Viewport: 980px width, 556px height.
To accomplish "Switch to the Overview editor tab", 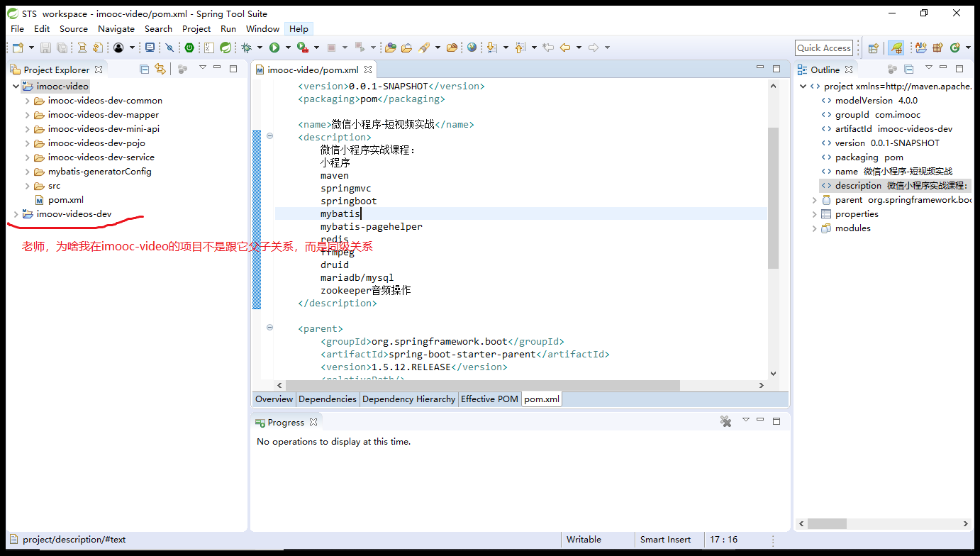I will click(x=274, y=399).
